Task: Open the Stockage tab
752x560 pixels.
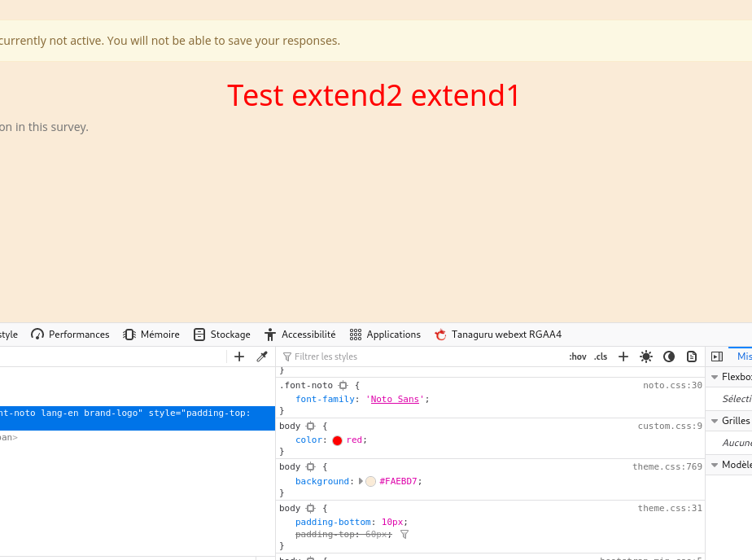Action: pos(222,335)
